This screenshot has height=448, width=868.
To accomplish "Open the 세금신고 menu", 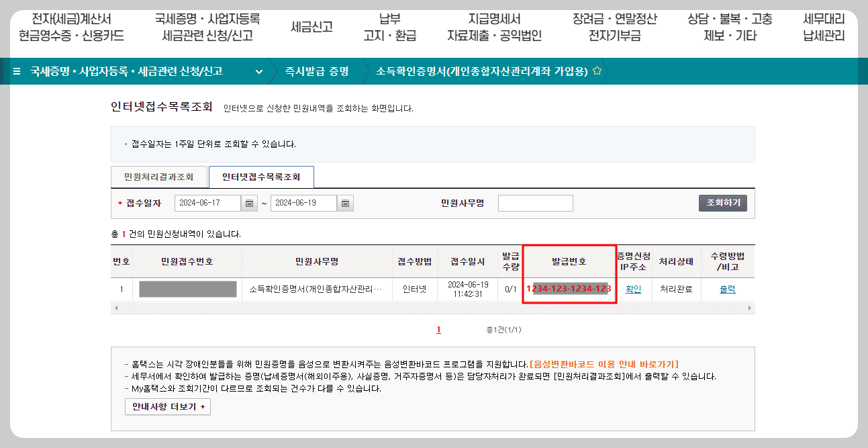I will (311, 28).
